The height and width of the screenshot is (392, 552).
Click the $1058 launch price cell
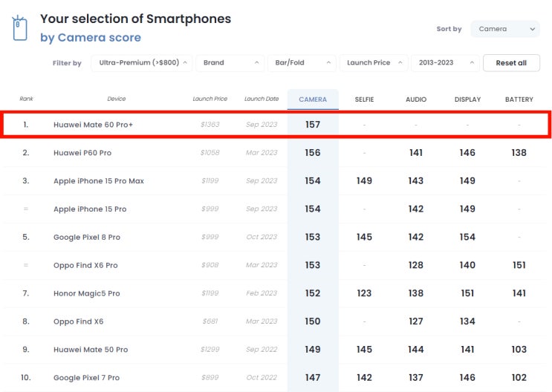point(210,153)
